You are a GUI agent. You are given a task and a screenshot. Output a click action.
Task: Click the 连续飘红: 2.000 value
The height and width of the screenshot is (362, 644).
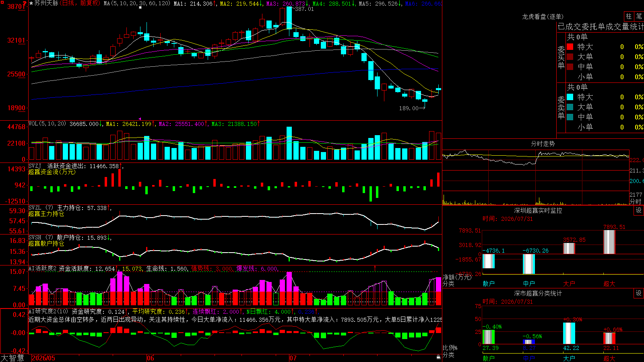(x=215, y=311)
